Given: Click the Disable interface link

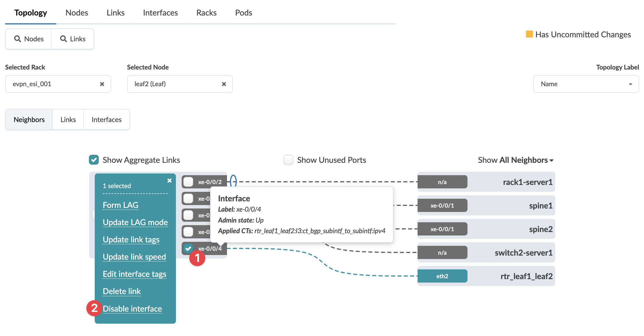Looking at the screenshot, I should [x=132, y=309].
